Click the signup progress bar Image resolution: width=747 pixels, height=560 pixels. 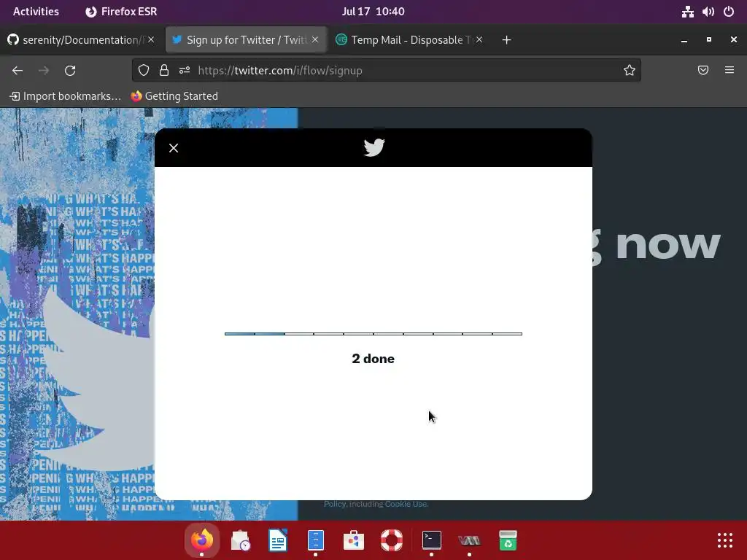point(373,334)
